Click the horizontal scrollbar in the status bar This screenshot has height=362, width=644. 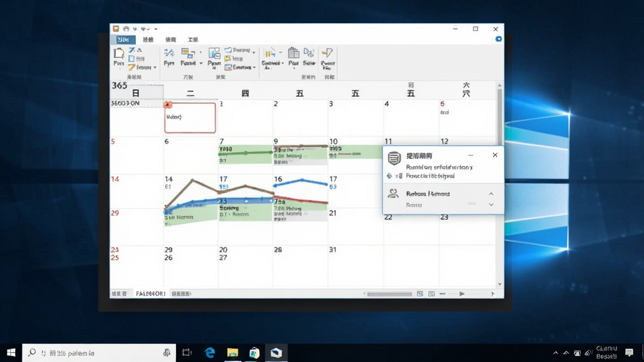389,294
